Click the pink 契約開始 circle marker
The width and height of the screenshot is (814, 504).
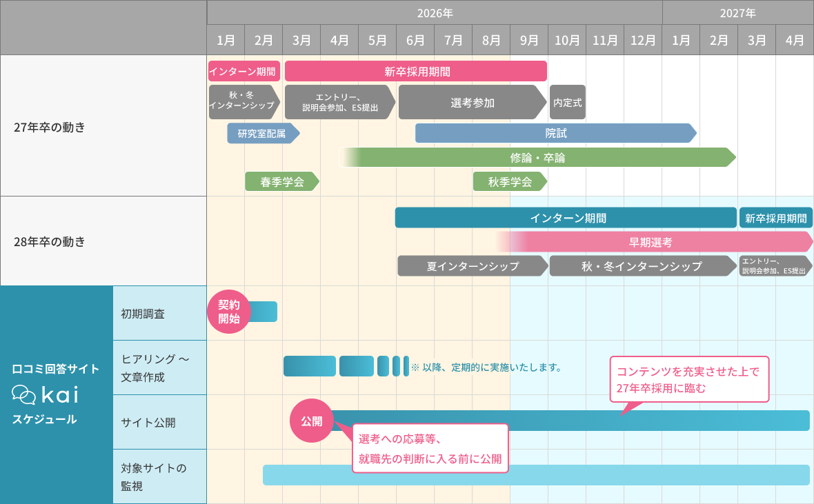tap(229, 312)
